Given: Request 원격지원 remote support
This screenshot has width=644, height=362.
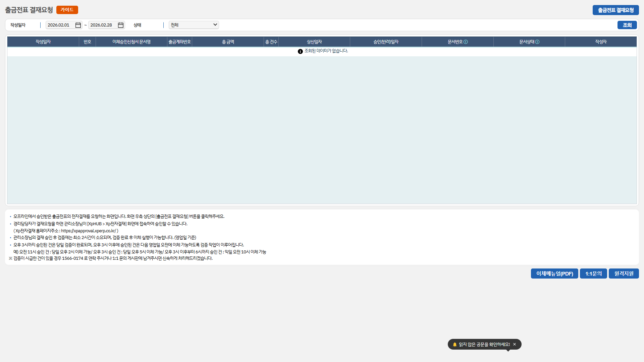Looking at the screenshot, I should tap(624, 274).
